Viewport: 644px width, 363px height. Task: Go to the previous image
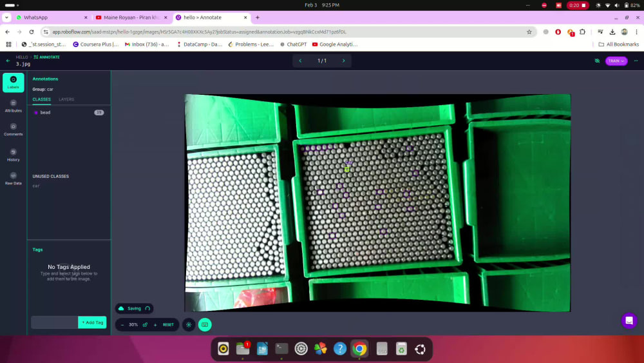pyautogui.click(x=300, y=61)
